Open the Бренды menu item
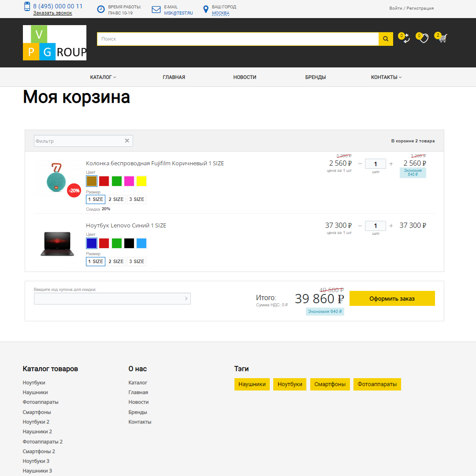The width and height of the screenshot is (476, 476). 316,77
